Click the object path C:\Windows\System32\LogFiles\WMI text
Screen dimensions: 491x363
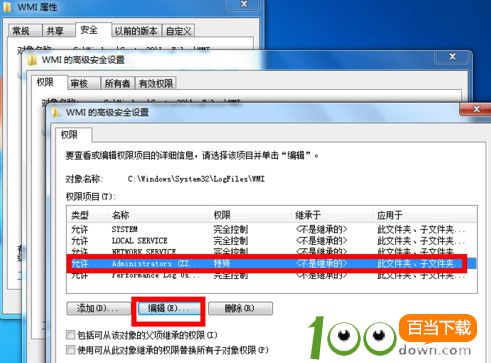(196, 179)
